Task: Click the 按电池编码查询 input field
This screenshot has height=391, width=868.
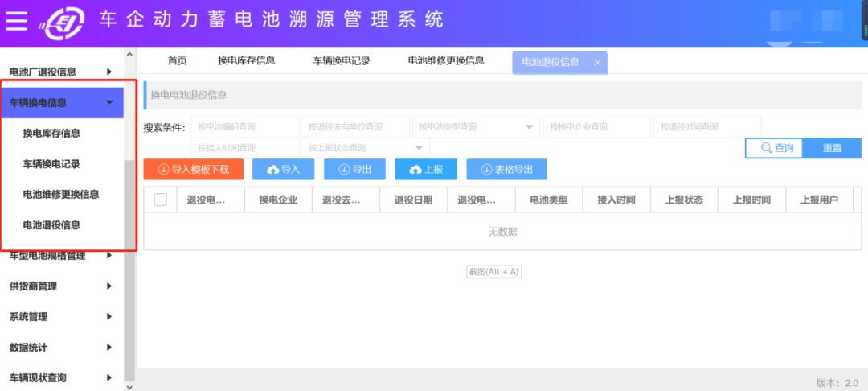Action: [244, 127]
